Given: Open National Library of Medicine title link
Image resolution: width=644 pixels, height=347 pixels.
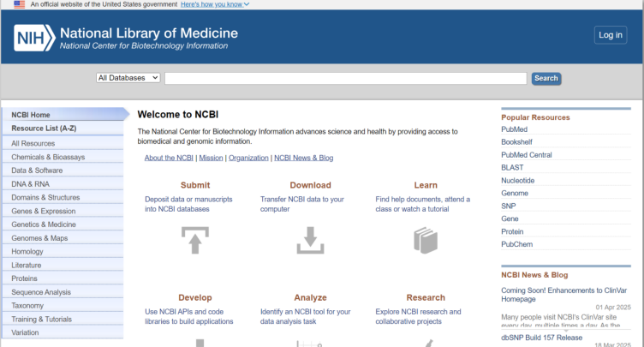Looking at the screenshot, I should coord(149,33).
